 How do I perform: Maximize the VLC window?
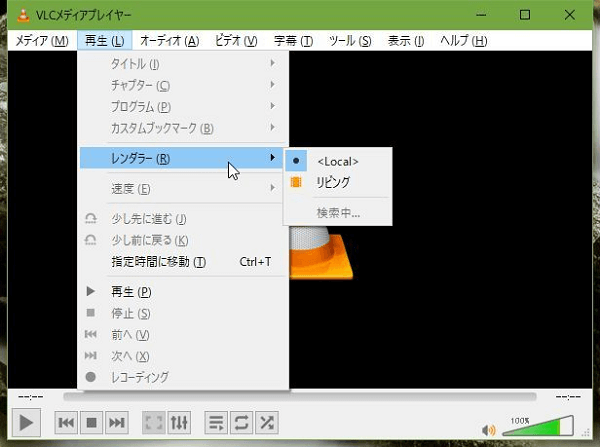point(525,15)
